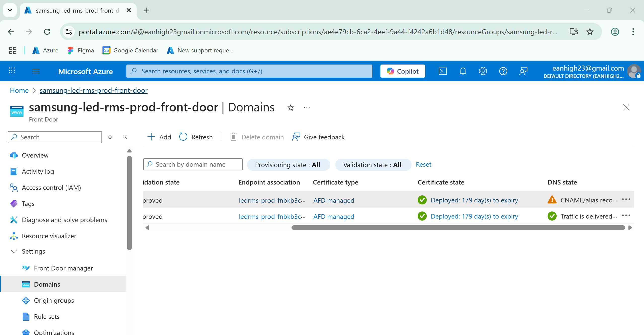The height and width of the screenshot is (335, 644).
Task: Open Resource visualizer
Action: click(49, 236)
